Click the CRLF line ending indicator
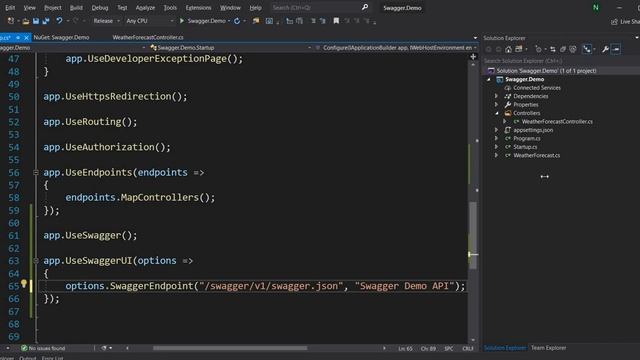 (468, 349)
